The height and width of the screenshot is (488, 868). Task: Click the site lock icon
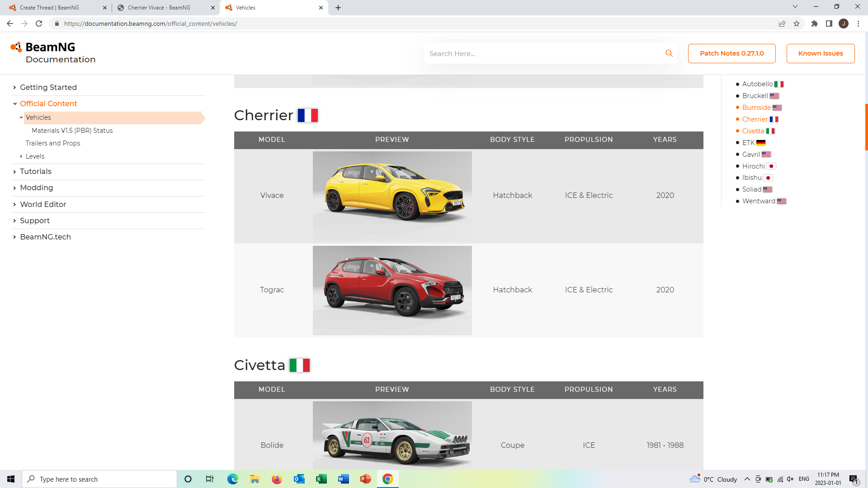point(57,23)
